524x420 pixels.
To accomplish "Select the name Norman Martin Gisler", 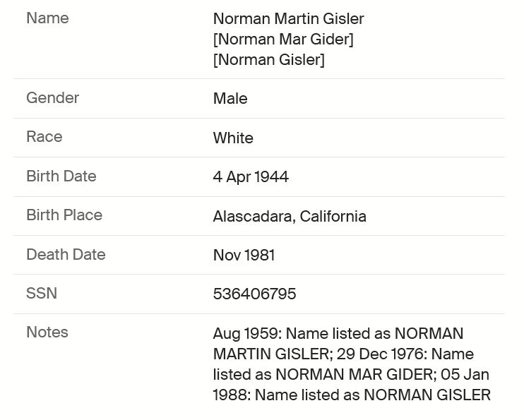I will [x=288, y=19].
